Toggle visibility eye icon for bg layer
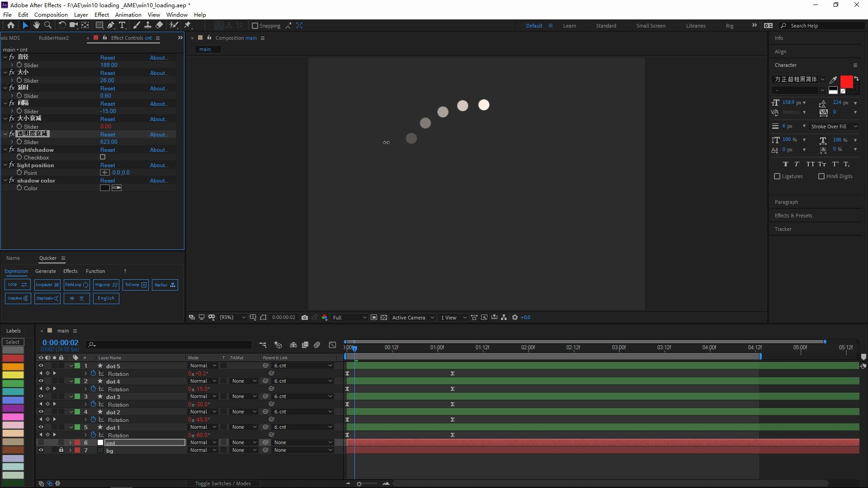 tap(41, 450)
